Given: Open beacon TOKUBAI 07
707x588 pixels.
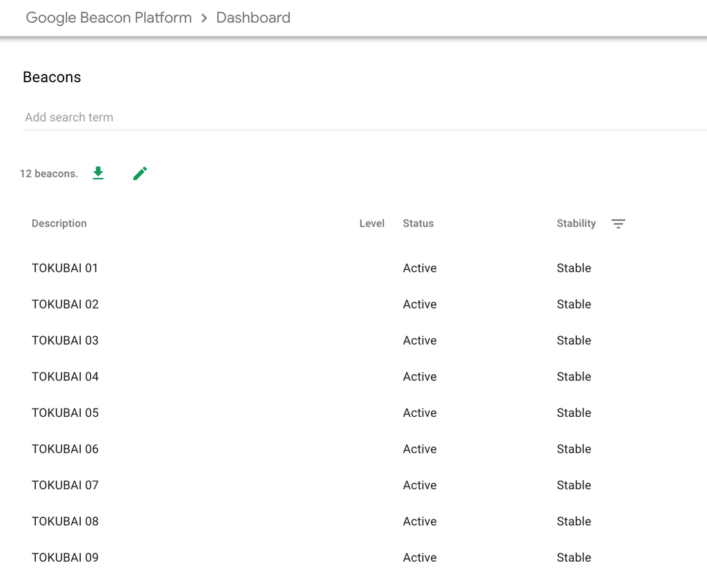Looking at the screenshot, I should pyautogui.click(x=65, y=485).
